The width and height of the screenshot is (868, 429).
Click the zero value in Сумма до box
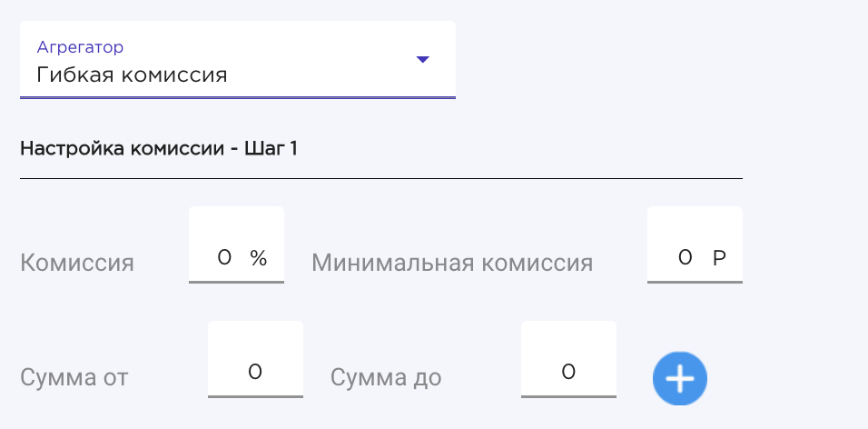click(568, 372)
